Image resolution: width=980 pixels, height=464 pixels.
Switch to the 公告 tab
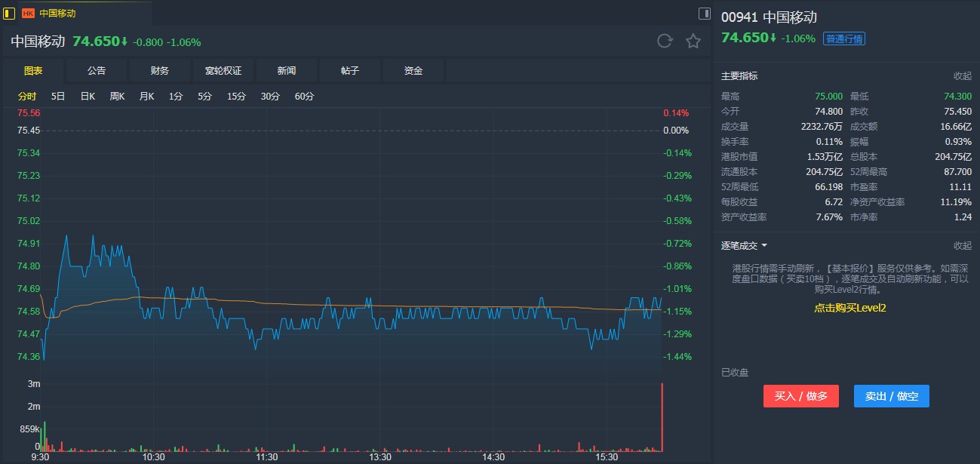click(x=97, y=71)
